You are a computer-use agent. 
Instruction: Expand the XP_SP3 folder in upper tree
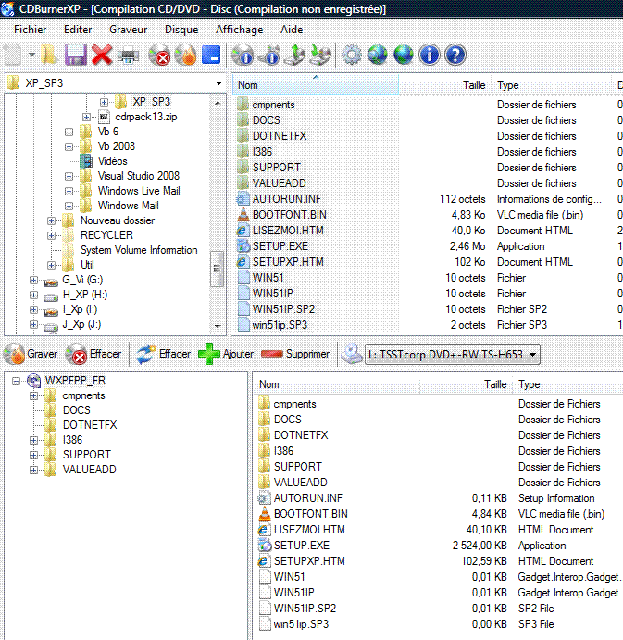(x=104, y=102)
